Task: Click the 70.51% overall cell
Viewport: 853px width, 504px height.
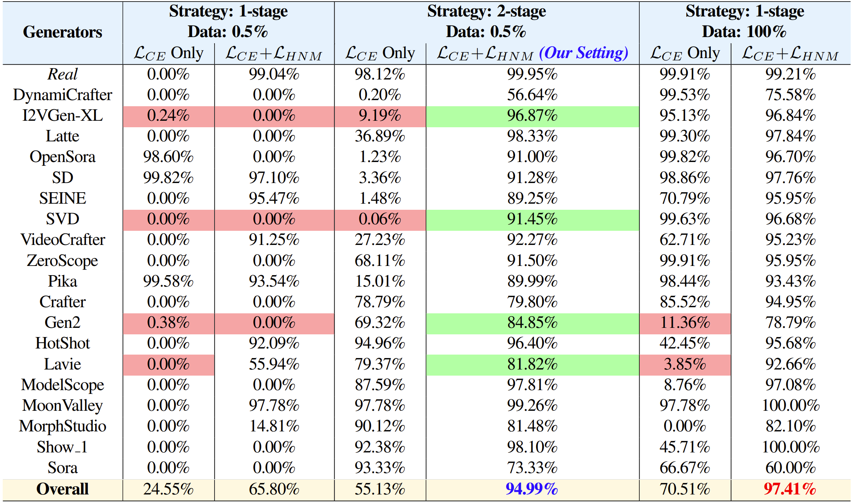Action: click(684, 489)
